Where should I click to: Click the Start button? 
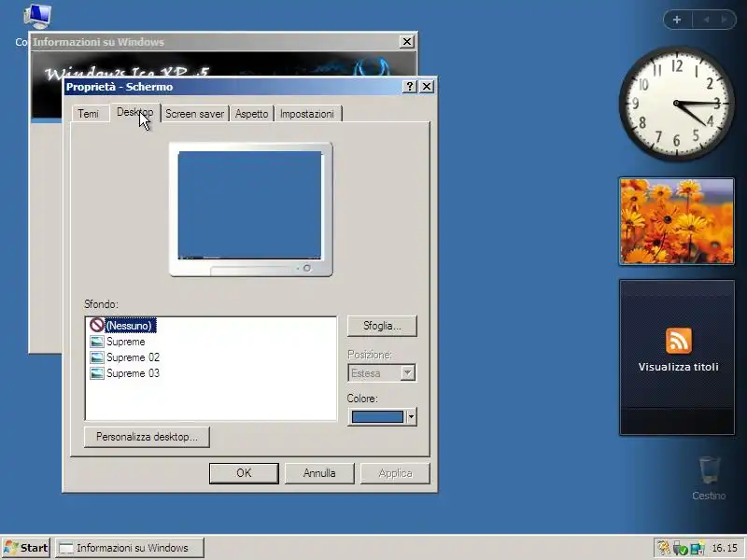(x=26, y=548)
